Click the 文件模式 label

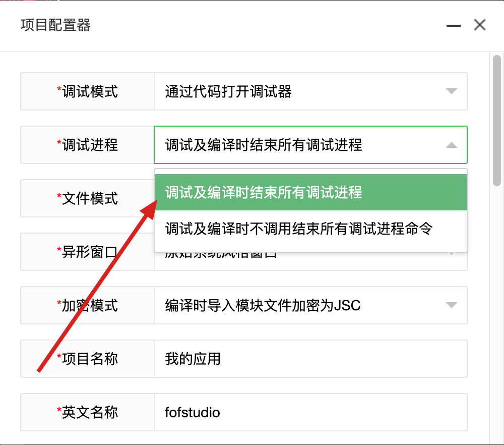87,198
